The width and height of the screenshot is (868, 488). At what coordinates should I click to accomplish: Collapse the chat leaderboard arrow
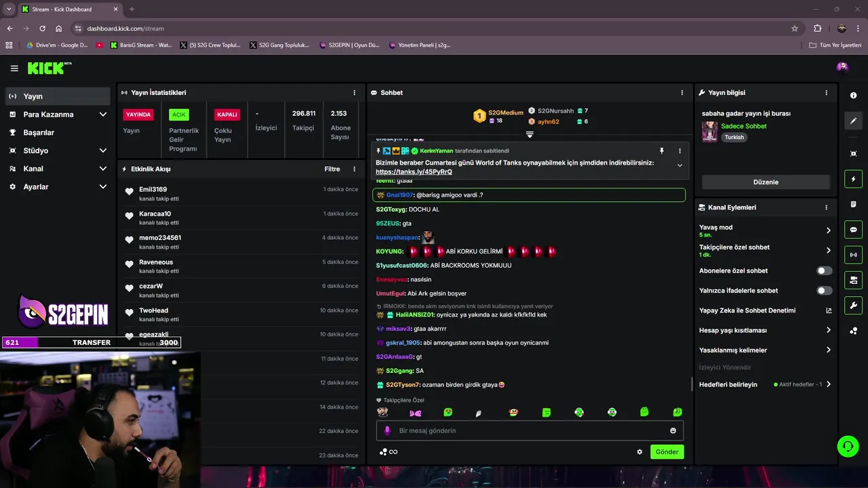pos(530,134)
